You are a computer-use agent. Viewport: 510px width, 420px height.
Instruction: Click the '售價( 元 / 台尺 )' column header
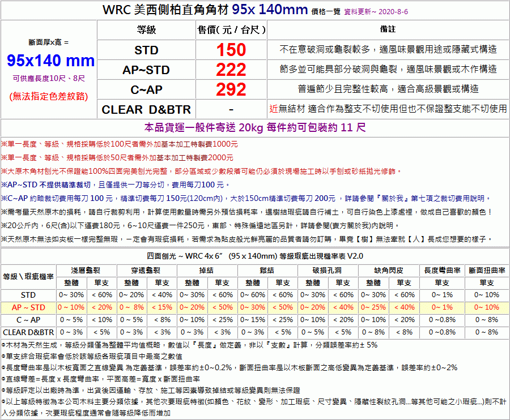(x=231, y=30)
